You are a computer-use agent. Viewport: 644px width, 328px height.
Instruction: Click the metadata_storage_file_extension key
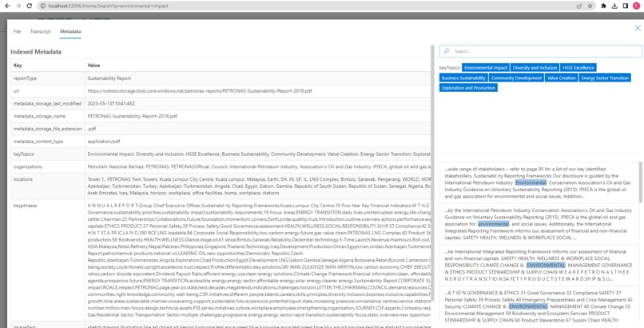coord(47,129)
